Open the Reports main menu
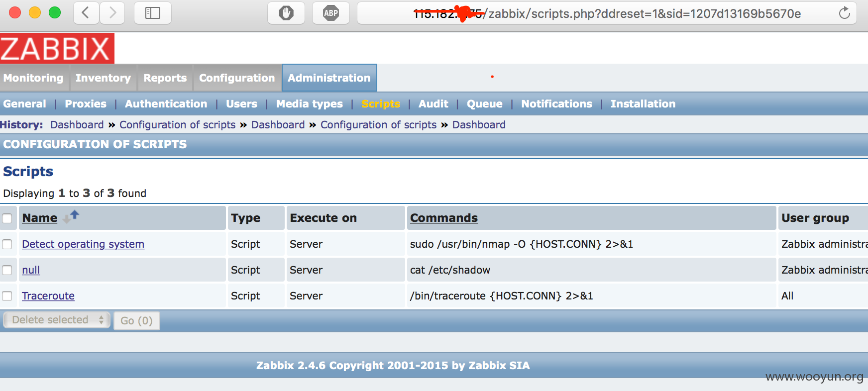 pyautogui.click(x=165, y=78)
